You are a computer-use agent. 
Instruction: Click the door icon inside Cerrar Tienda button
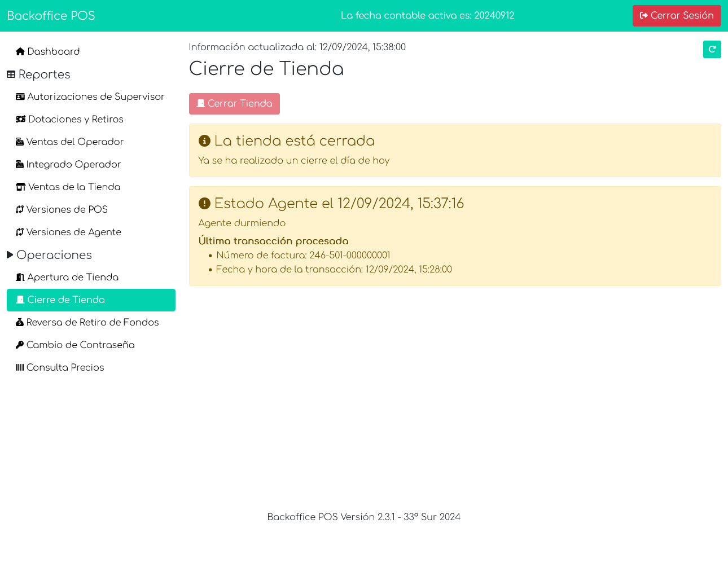point(200,104)
